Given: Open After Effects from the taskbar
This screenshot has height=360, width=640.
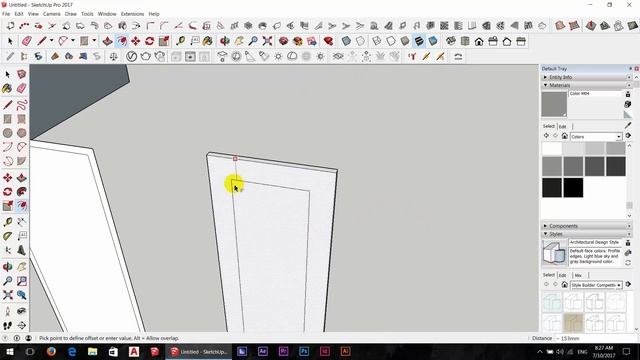Looking at the screenshot, I should point(262,351).
